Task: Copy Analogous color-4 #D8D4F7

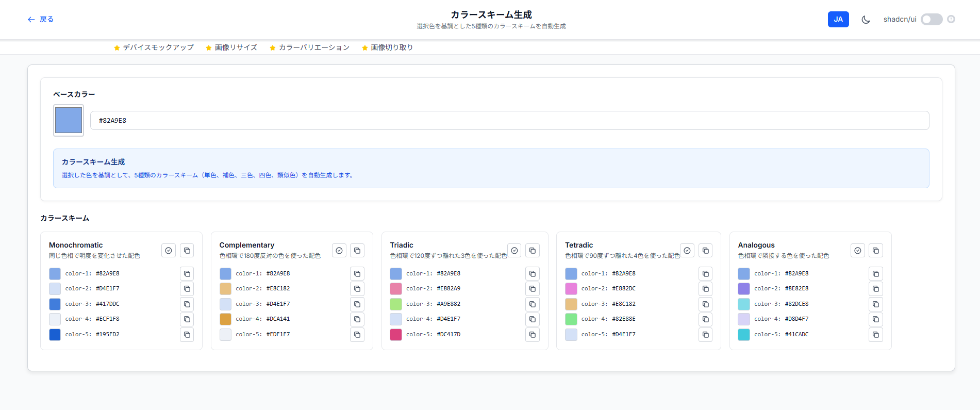Action: 876,319
